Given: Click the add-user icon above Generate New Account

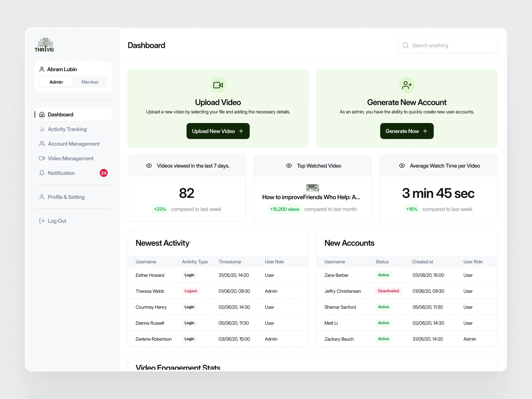Looking at the screenshot, I should pyautogui.click(x=407, y=85).
